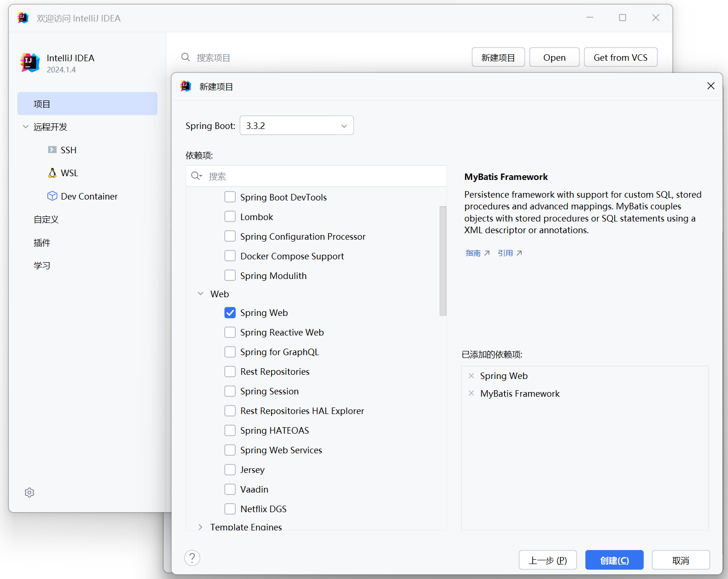The height and width of the screenshot is (579, 728).
Task: Click the 取消 button
Action: click(x=681, y=560)
